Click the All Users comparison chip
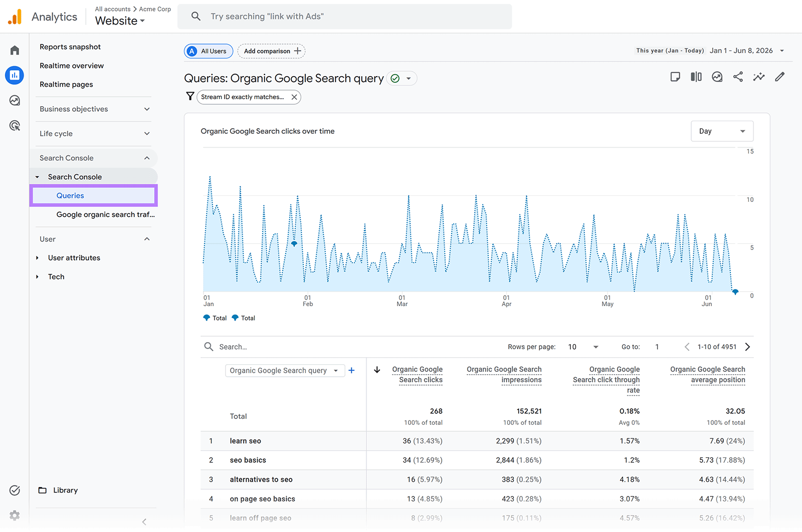Image resolution: width=802 pixels, height=532 pixels. (x=209, y=51)
